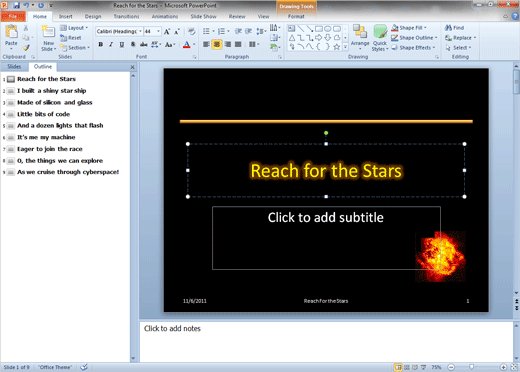
Task: Open the Quick Styles dropdown
Action: coord(380,38)
